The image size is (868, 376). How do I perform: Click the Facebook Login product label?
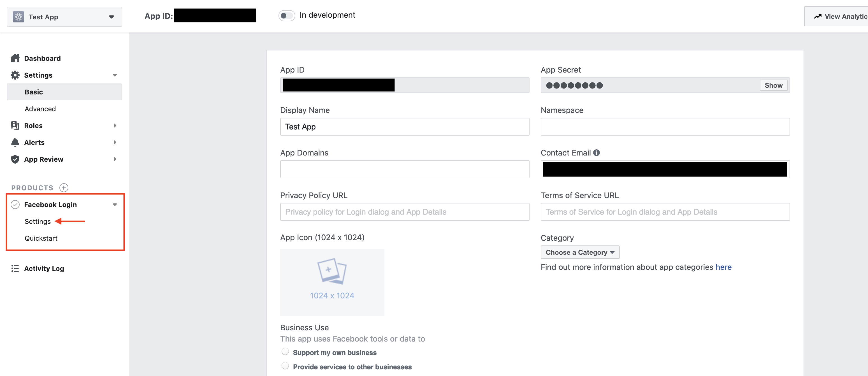[50, 205]
